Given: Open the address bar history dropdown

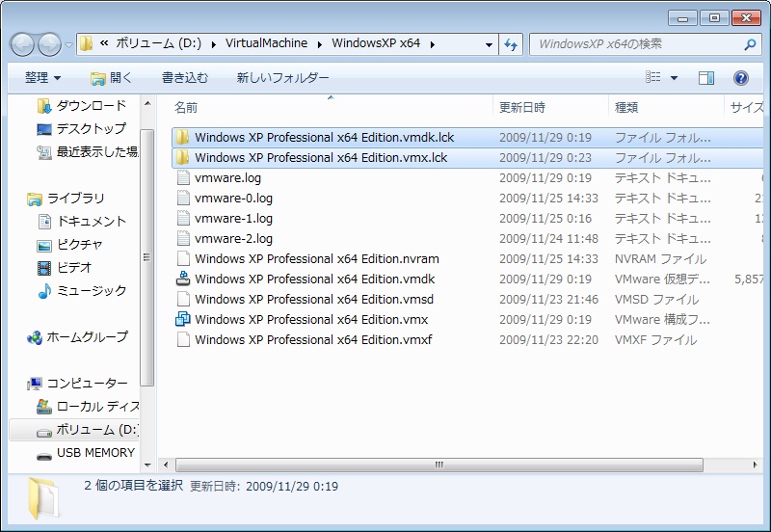Looking at the screenshot, I should pyautogui.click(x=489, y=44).
